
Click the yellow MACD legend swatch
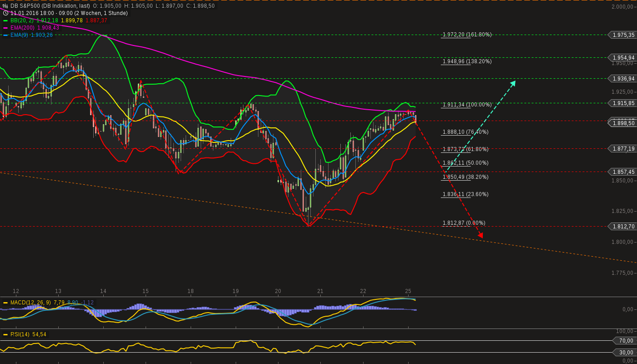[x=5, y=303]
